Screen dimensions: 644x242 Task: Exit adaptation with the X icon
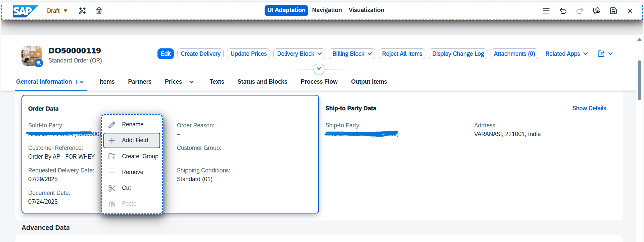(x=630, y=11)
